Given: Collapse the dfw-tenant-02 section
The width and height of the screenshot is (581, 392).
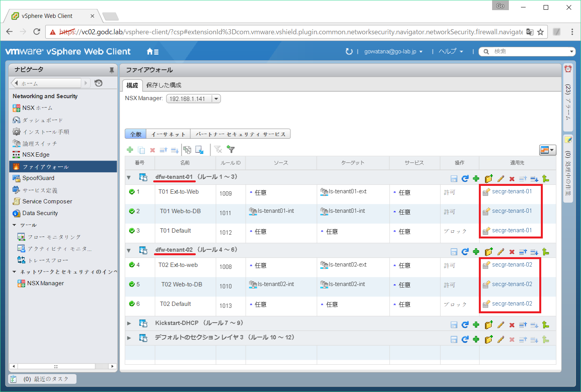Looking at the screenshot, I should click(129, 250).
